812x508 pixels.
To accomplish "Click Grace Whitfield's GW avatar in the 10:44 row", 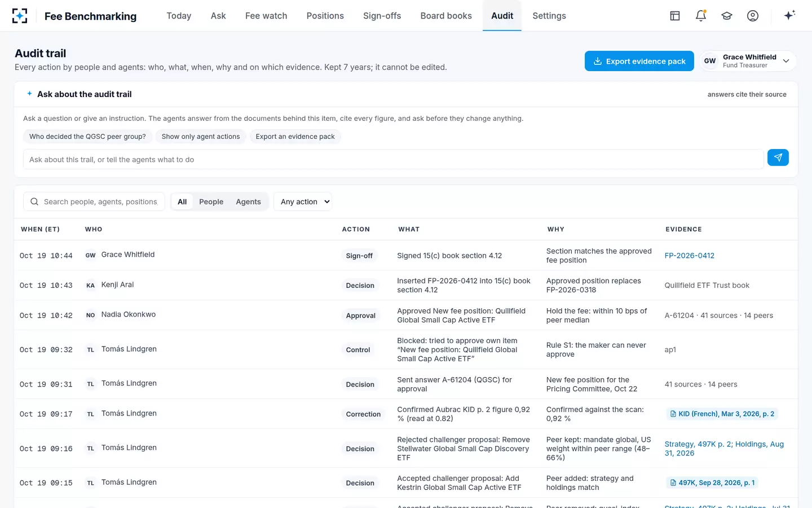I will point(90,255).
